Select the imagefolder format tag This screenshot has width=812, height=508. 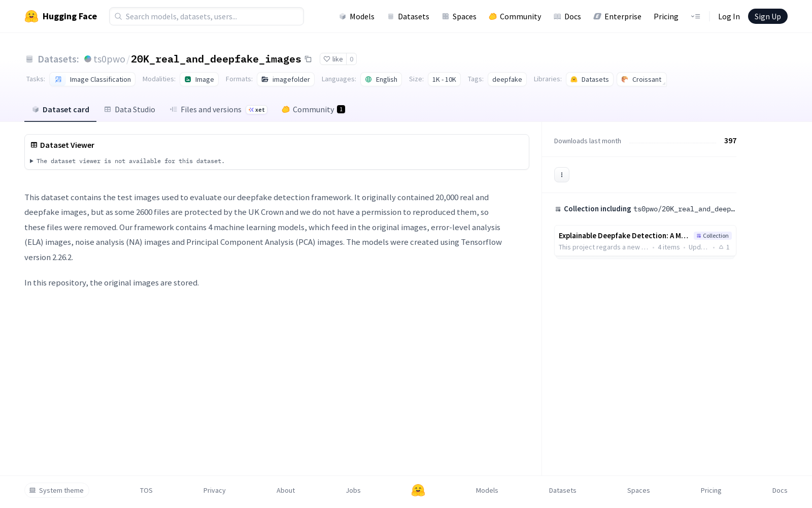click(x=286, y=79)
